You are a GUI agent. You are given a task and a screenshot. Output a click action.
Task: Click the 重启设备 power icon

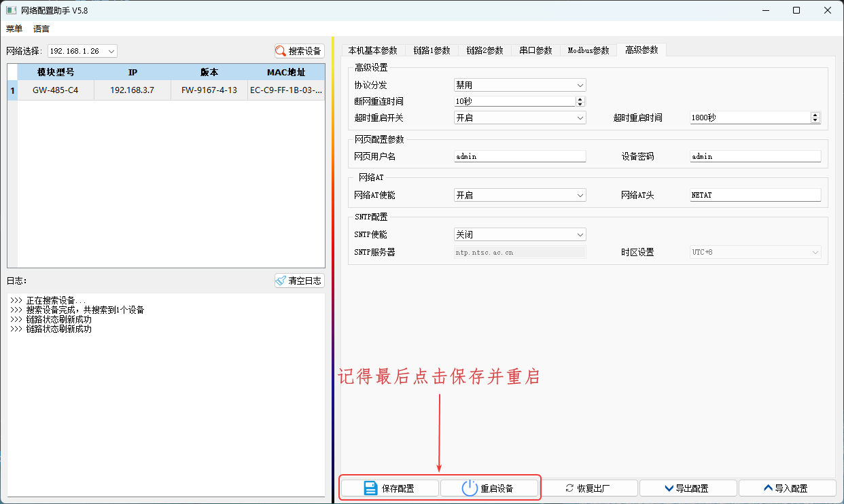[468, 487]
